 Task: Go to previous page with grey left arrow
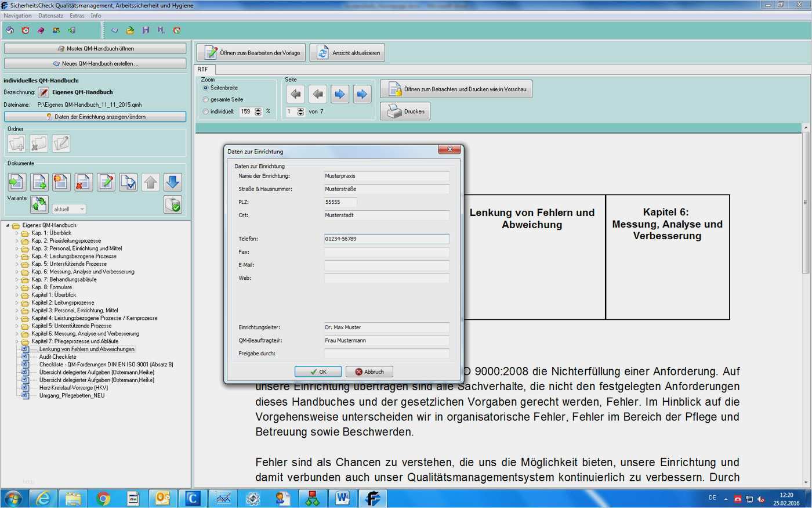pyautogui.click(x=318, y=93)
